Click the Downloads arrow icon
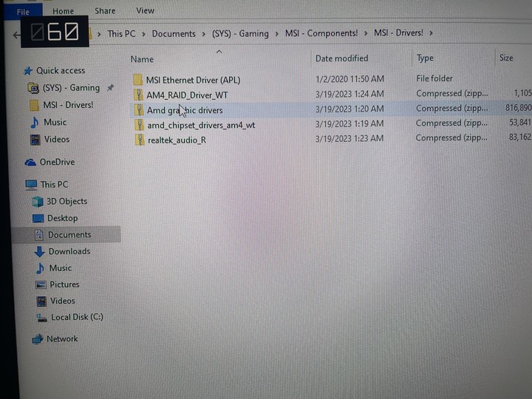532x399 pixels. click(x=40, y=251)
